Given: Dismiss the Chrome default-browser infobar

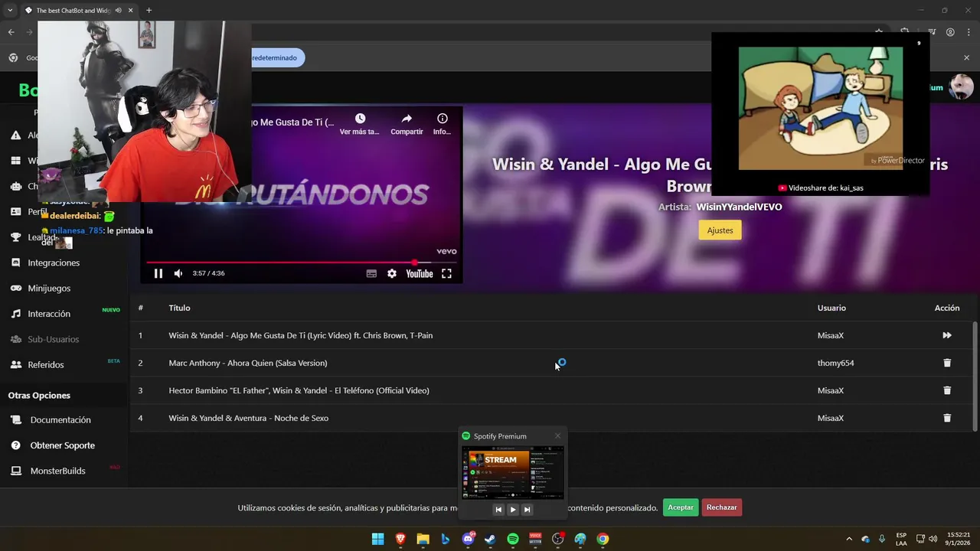Looking at the screenshot, I should 966,57.
